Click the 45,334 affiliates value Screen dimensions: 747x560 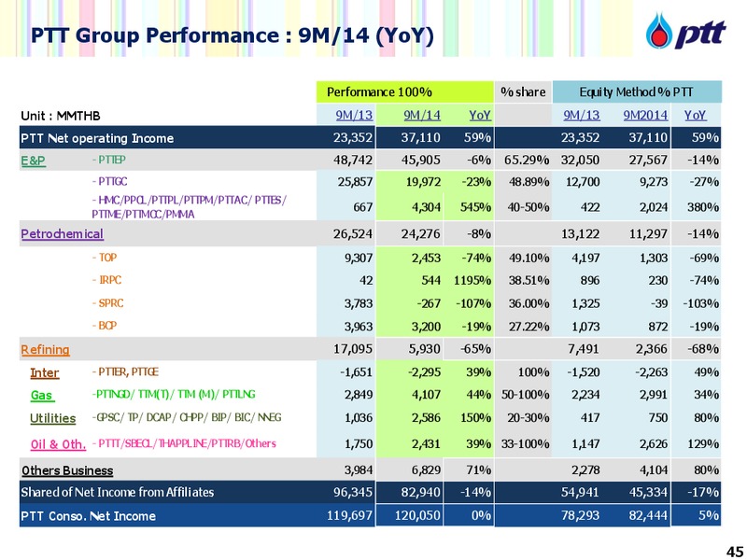[648, 492]
